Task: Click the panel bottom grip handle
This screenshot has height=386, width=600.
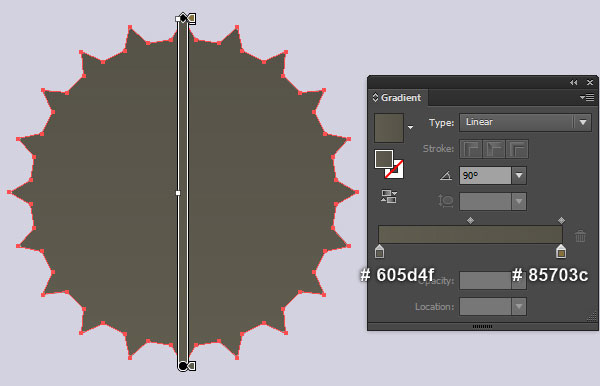Action: click(x=483, y=326)
